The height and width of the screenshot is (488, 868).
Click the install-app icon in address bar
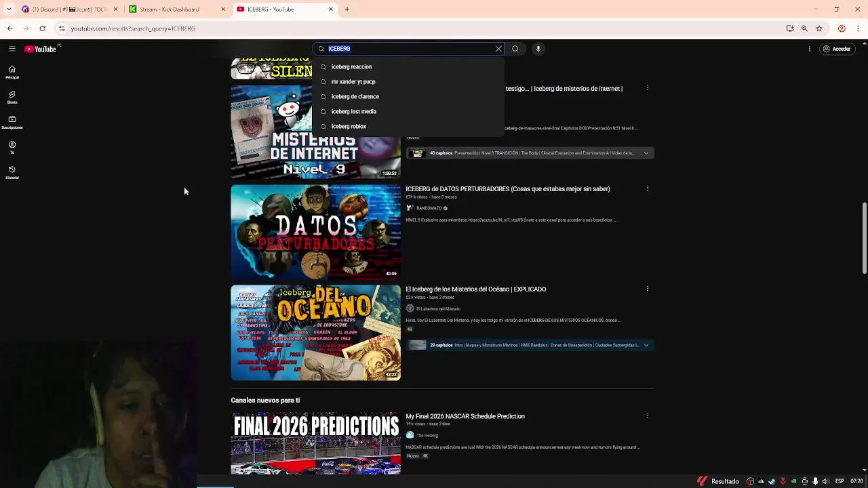point(790,28)
